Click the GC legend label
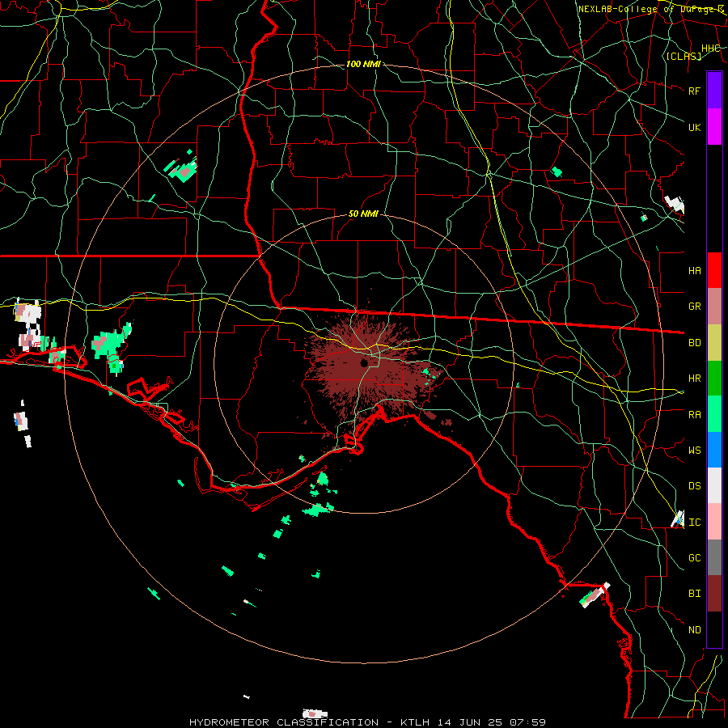Viewport: 728px width, 728px height. click(x=694, y=558)
